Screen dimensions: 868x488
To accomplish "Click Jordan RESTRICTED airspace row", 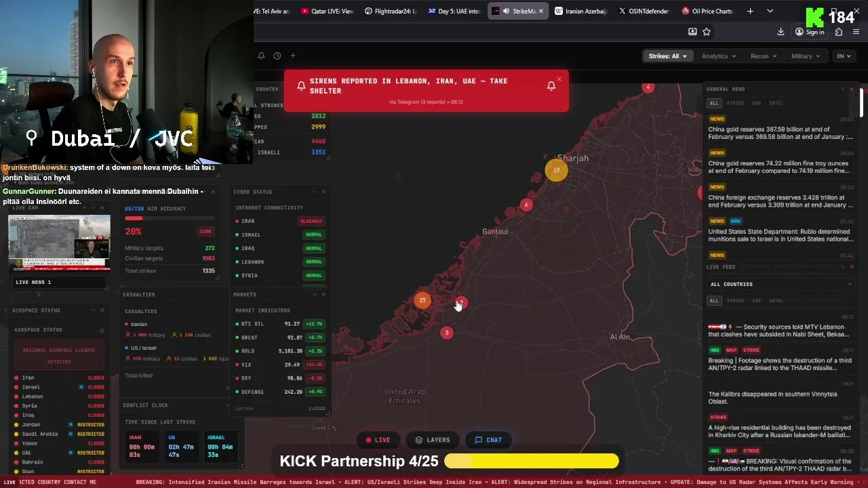I will point(60,424).
